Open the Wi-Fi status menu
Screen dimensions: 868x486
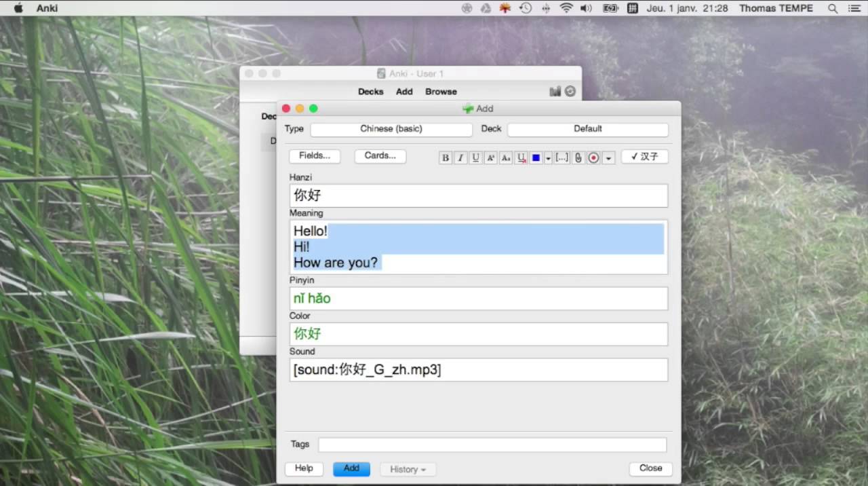566,8
